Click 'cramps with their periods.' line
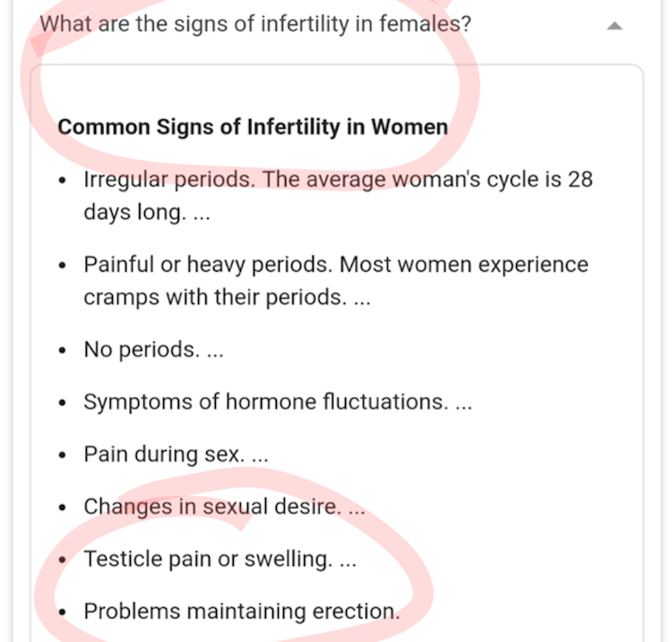This screenshot has height=642, width=672. tap(214, 298)
